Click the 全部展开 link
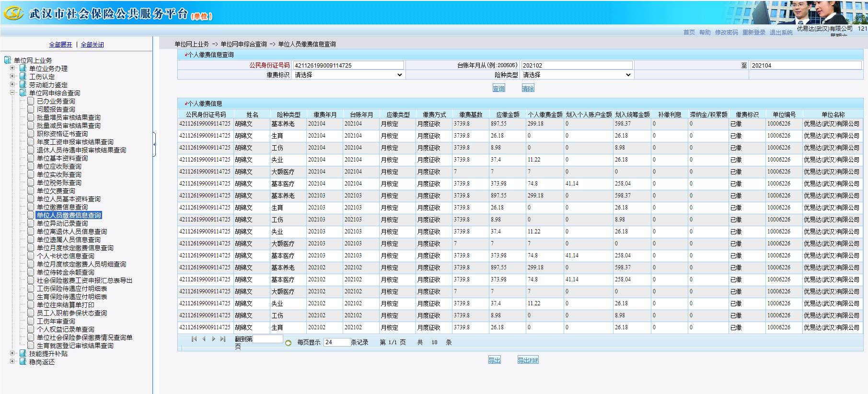The height and width of the screenshot is (394, 868). tap(60, 45)
